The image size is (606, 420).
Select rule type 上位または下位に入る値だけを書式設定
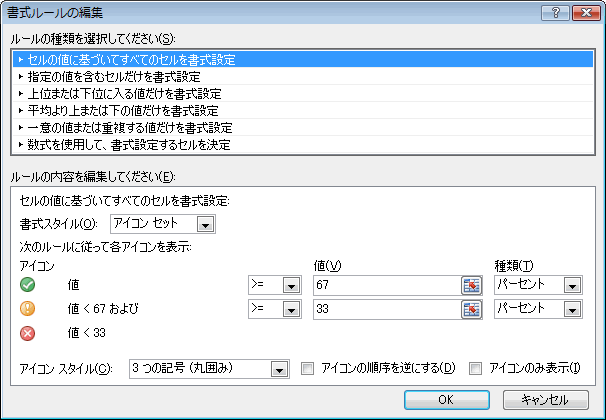[303, 94]
